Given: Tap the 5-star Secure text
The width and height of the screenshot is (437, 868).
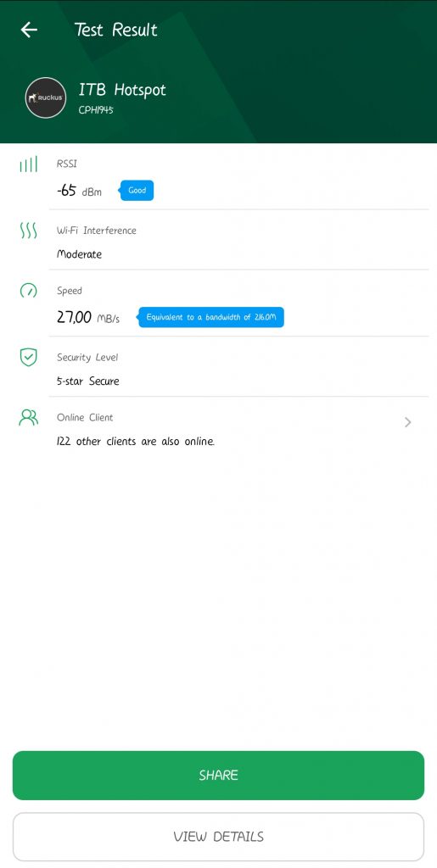Looking at the screenshot, I should point(88,381).
